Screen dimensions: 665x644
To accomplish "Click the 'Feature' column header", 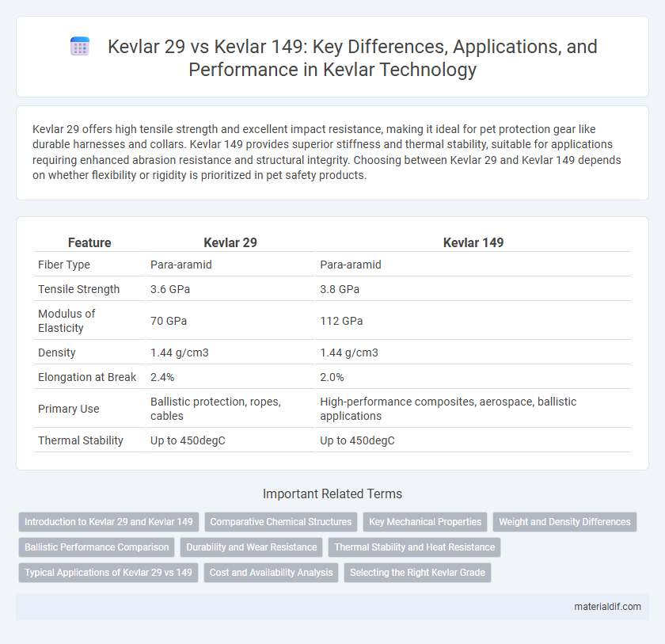I will pos(89,242).
